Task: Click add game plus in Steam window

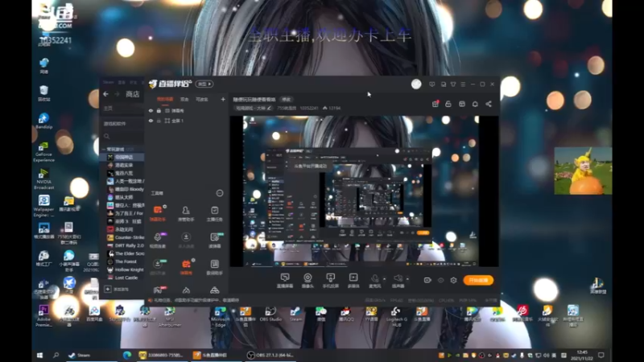Action: (108, 289)
